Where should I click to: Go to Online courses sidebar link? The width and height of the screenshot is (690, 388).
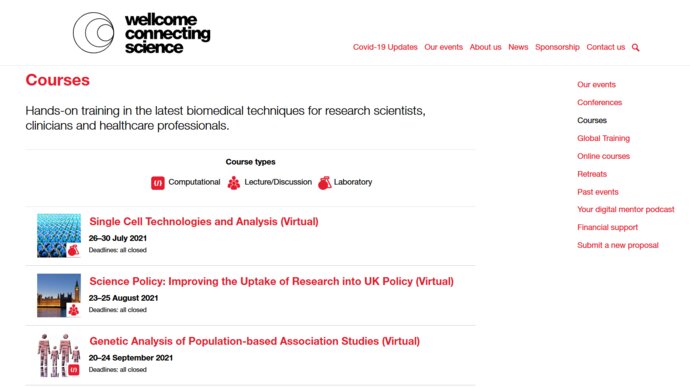pyautogui.click(x=603, y=156)
